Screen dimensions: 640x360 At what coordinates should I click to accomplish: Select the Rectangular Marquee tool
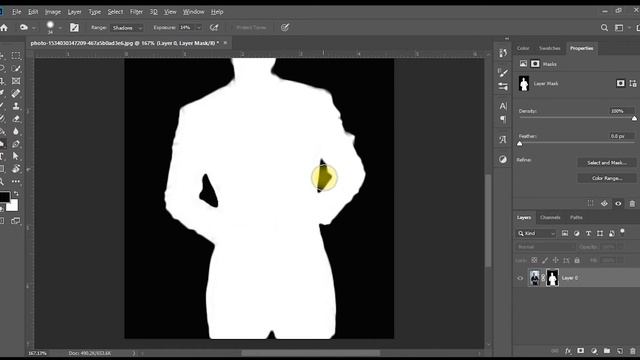[16, 56]
